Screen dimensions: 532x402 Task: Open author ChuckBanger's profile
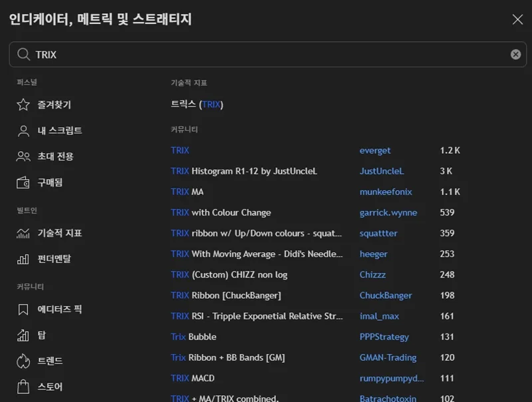pyautogui.click(x=386, y=296)
